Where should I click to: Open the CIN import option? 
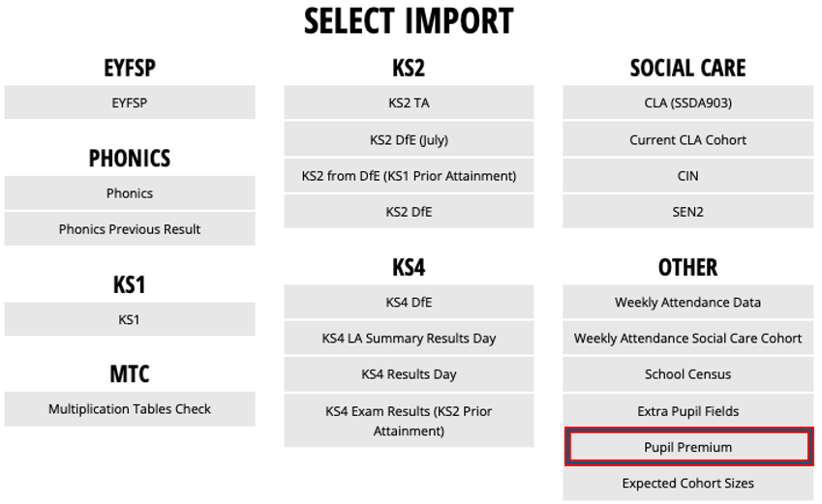point(687,175)
